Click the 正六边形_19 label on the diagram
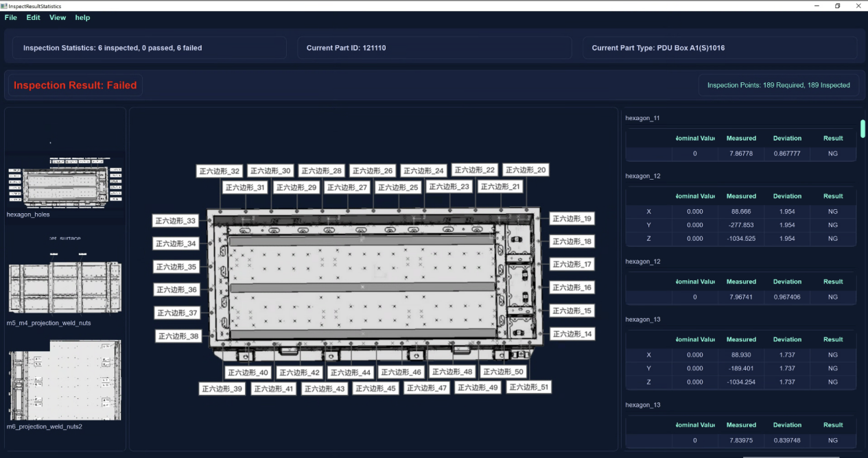The width and height of the screenshot is (868, 458). point(572,219)
